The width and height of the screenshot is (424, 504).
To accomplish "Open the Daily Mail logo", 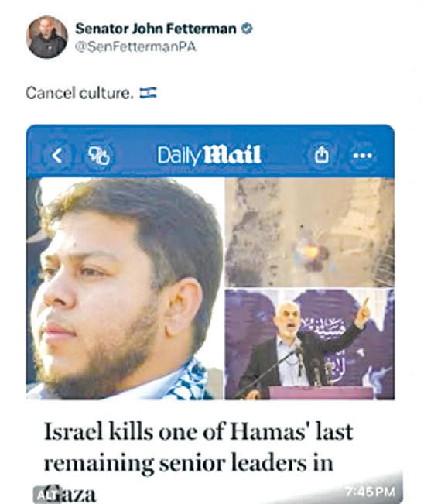I will [209, 156].
